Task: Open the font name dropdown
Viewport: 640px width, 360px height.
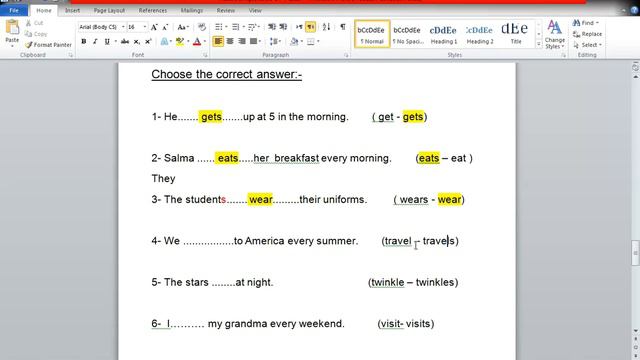Action: pyautogui.click(x=123, y=27)
